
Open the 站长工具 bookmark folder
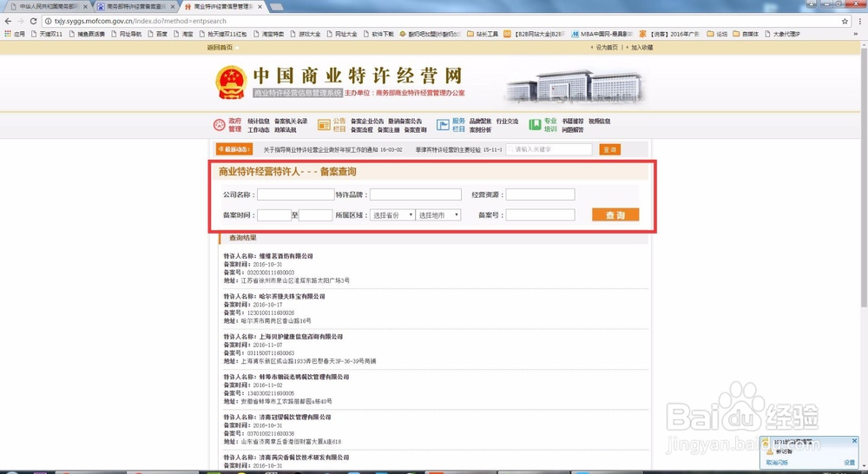[482, 34]
